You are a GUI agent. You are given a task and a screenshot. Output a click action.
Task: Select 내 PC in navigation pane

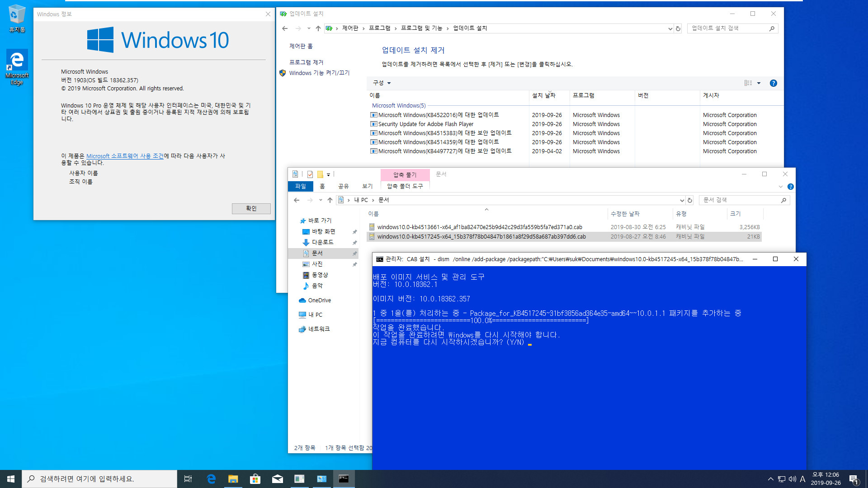pos(315,315)
